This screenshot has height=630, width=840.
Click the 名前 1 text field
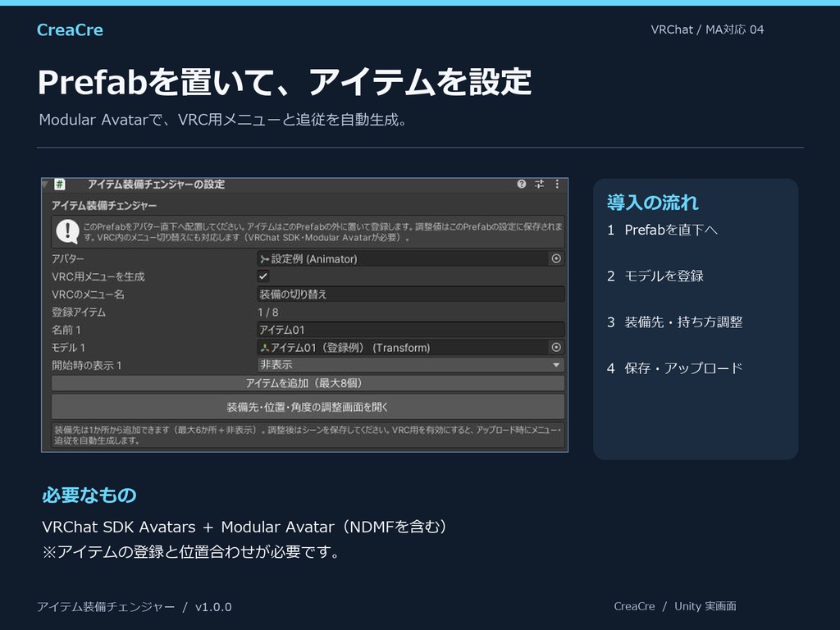point(410,330)
